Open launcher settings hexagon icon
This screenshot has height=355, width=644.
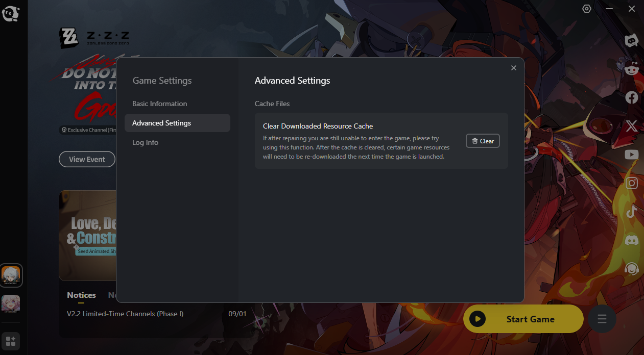click(587, 9)
